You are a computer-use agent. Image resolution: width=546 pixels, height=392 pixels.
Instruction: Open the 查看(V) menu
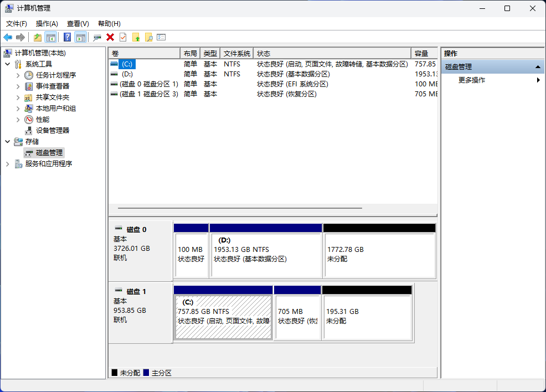(78, 24)
